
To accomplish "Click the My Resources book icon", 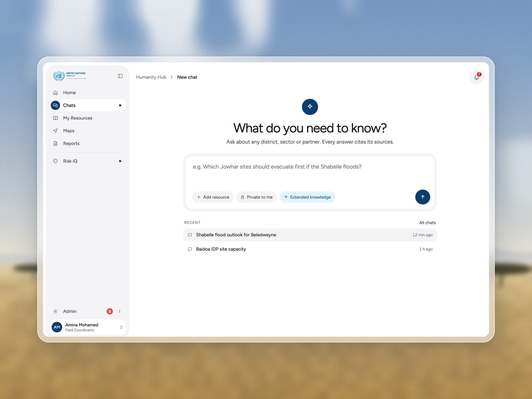I will point(56,118).
